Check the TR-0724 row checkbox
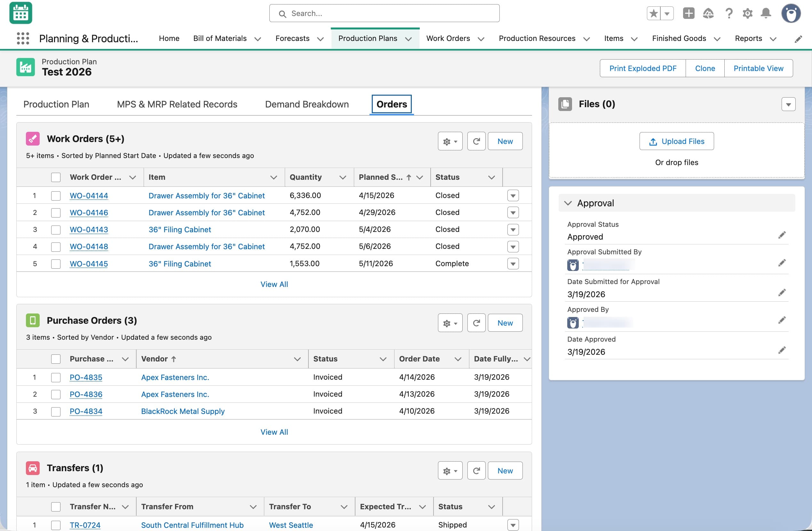The width and height of the screenshot is (812, 531). [x=56, y=525]
